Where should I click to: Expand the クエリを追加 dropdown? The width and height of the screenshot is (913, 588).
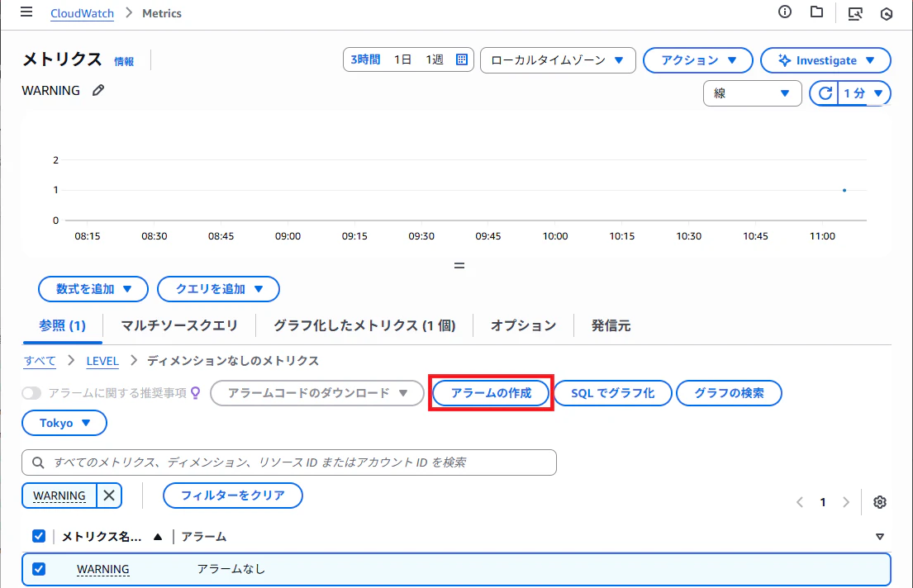pyautogui.click(x=218, y=289)
